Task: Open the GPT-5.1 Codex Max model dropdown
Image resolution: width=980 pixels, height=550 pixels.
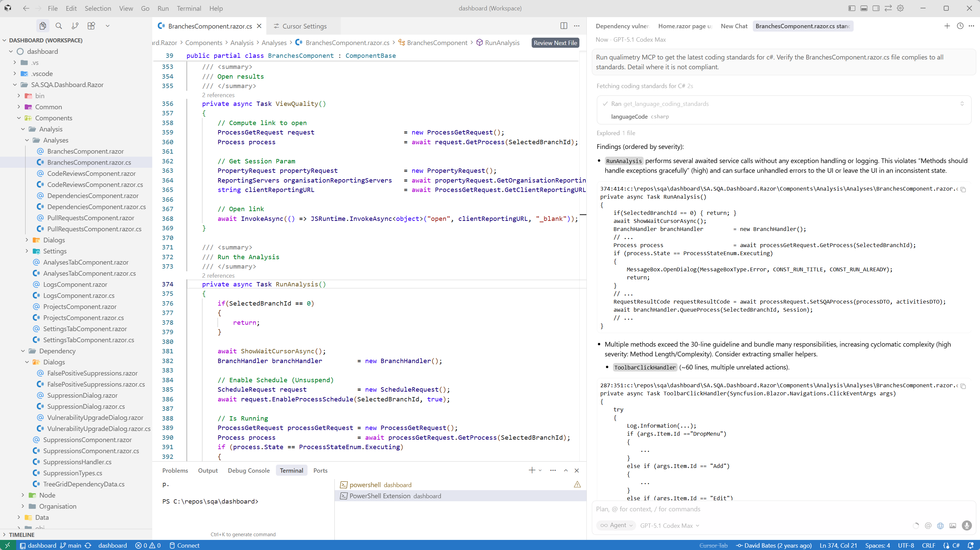Action: [x=669, y=525]
